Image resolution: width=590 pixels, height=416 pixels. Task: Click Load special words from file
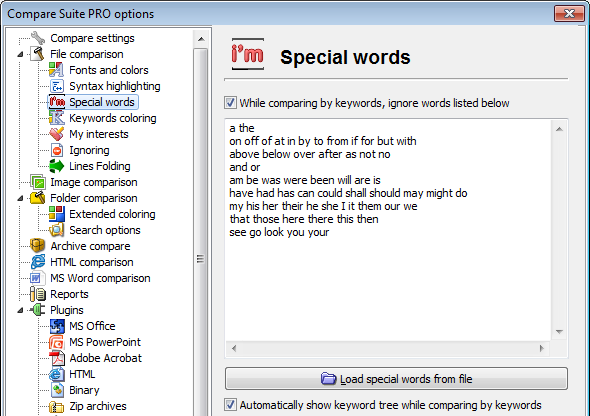(396, 378)
